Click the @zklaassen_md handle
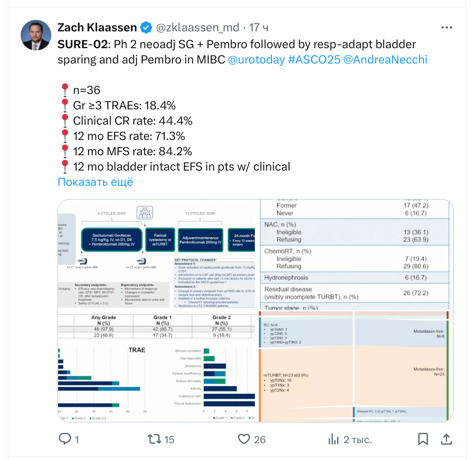The width and height of the screenshot is (476, 460). (x=198, y=28)
